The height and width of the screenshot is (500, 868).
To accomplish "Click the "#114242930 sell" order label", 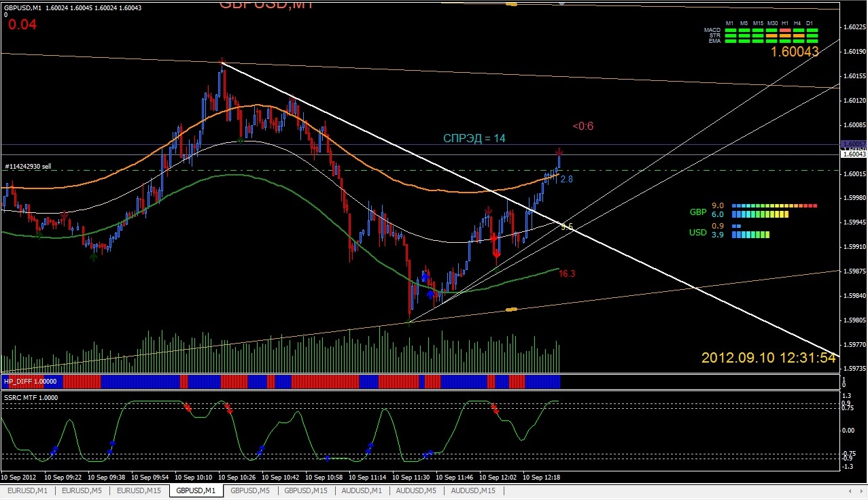I will 28,167.
